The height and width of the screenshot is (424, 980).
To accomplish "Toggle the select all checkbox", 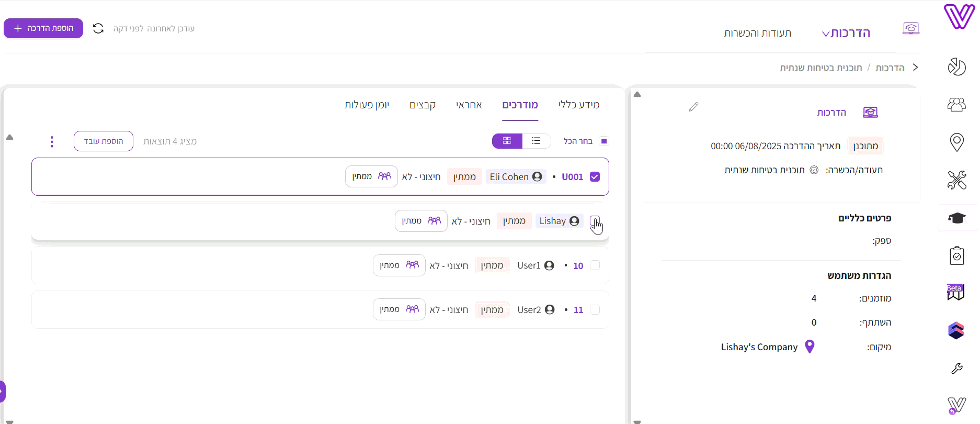I will 604,141.
